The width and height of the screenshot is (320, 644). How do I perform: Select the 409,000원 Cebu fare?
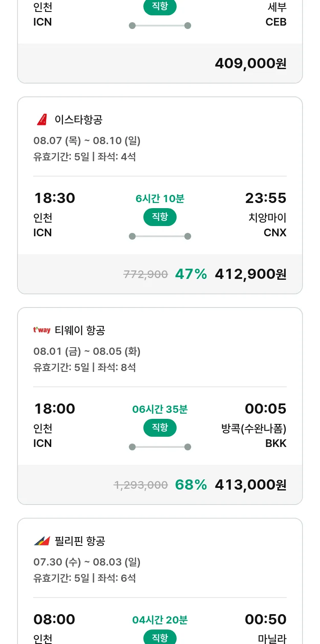[x=250, y=64]
